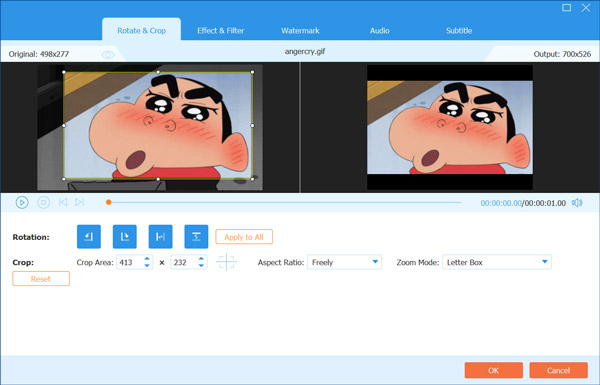This screenshot has height=385, width=600.
Task: Click the vertical flip button
Action: click(196, 237)
